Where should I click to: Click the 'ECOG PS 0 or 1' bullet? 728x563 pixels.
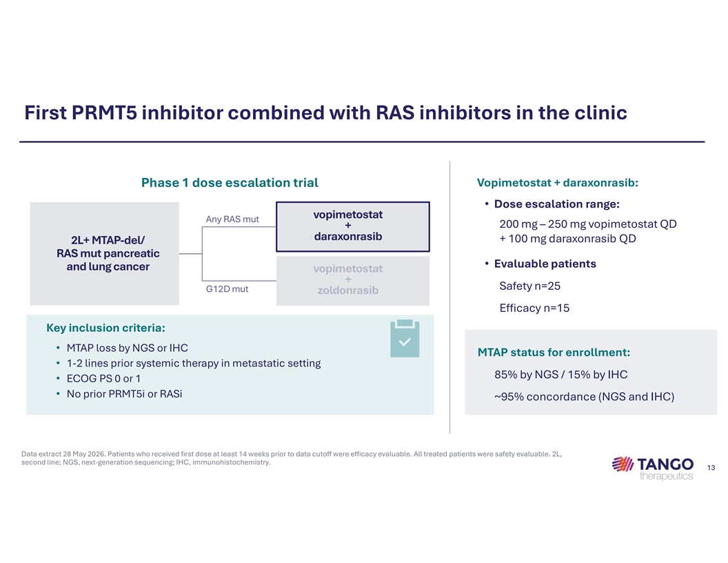point(103,379)
